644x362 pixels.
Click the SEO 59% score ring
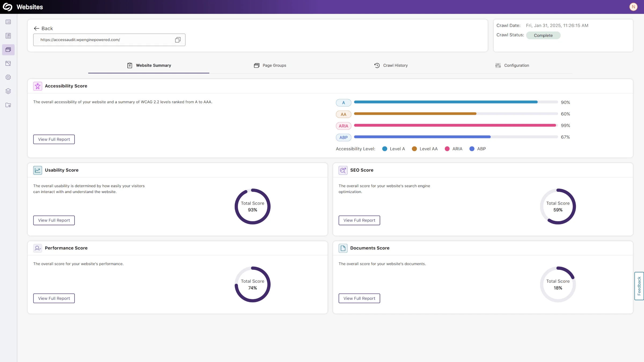558,206
